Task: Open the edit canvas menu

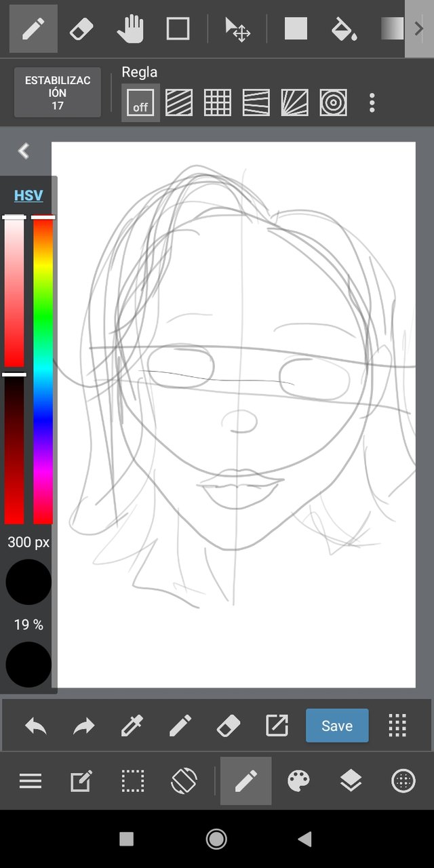Action: pyautogui.click(x=81, y=782)
